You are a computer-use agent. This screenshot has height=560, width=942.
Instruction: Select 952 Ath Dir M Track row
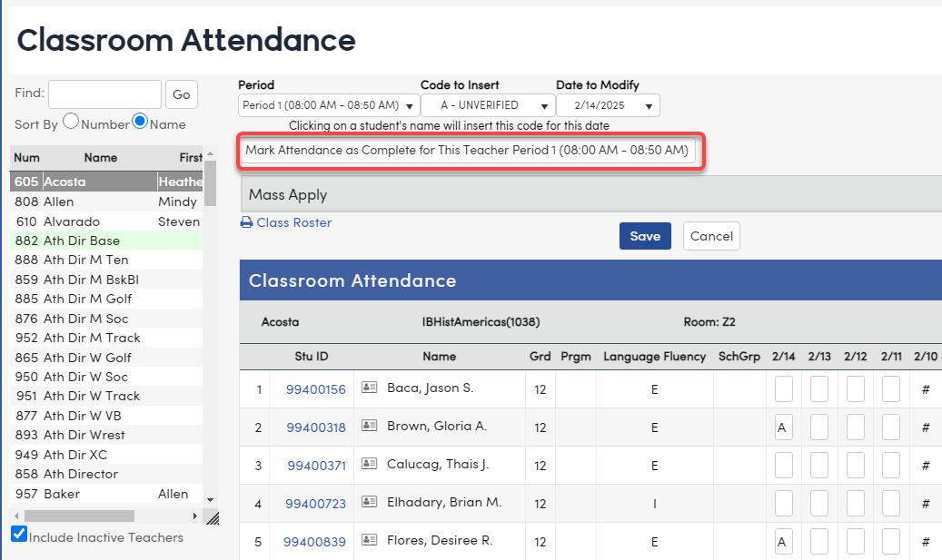click(x=106, y=338)
